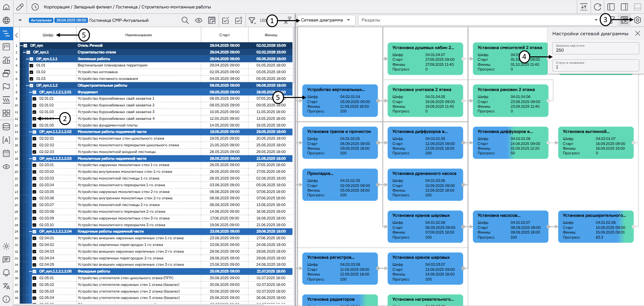Click the magnifier search icon in the toolbar
The width and height of the screenshot is (644, 306).
point(185,20)
